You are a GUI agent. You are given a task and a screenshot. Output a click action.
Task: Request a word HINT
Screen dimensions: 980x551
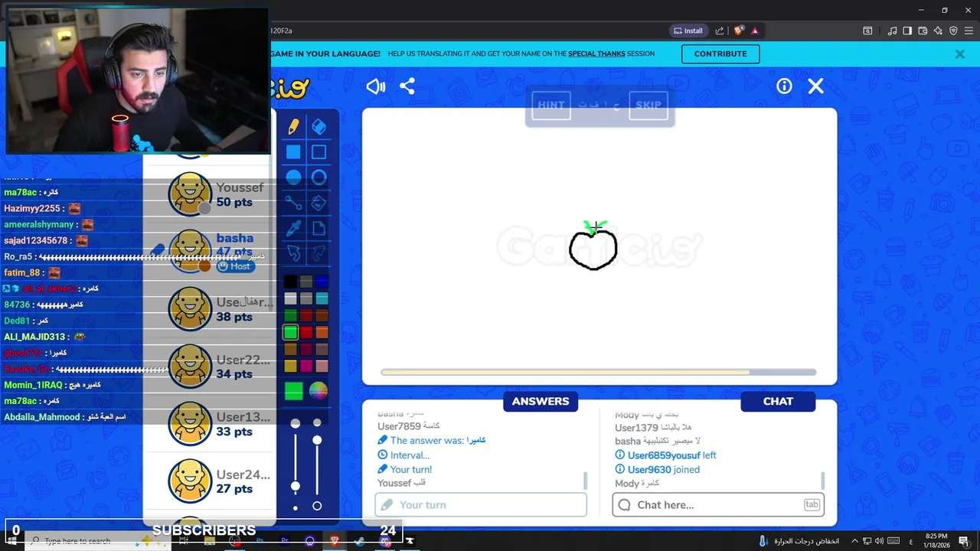551,105
